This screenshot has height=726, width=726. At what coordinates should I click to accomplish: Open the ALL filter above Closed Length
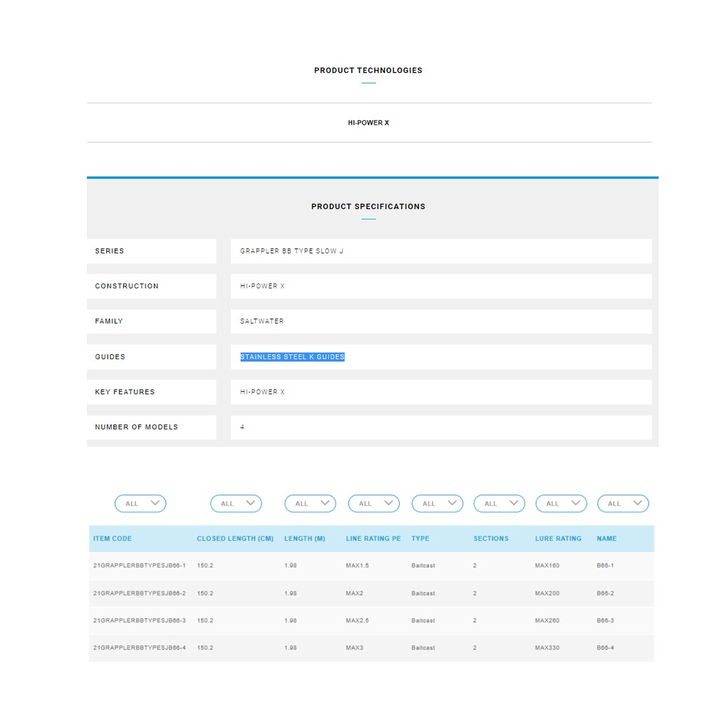point(236,504)
